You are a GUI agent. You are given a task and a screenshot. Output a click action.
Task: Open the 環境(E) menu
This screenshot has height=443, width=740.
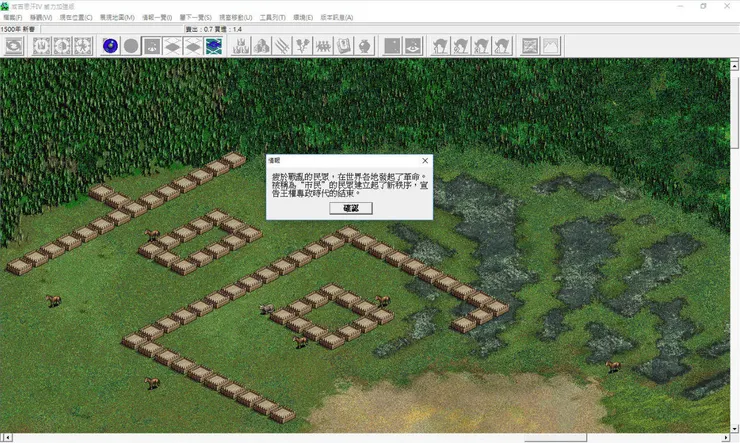tap(303, 17)
